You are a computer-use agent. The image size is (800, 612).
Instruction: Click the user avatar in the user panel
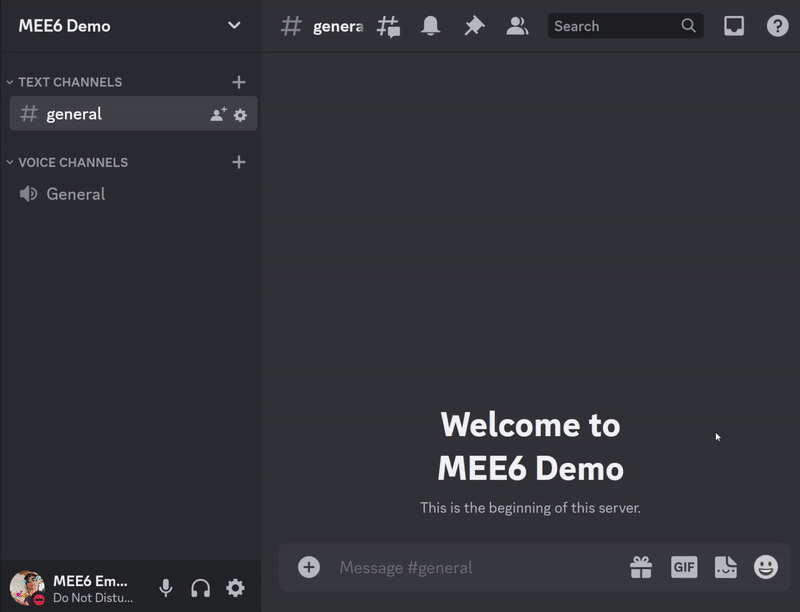coord(27,588)
